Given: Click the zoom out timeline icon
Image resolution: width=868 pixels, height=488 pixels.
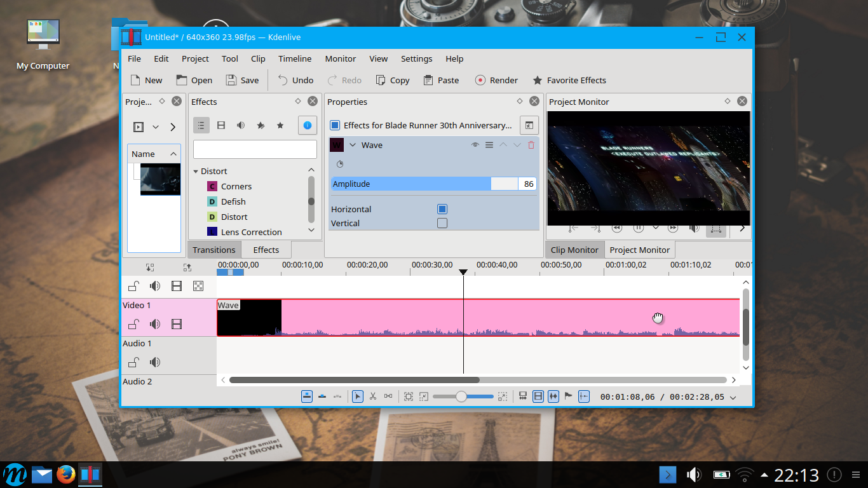Looking at the screenshot, I should click(424, 396).
